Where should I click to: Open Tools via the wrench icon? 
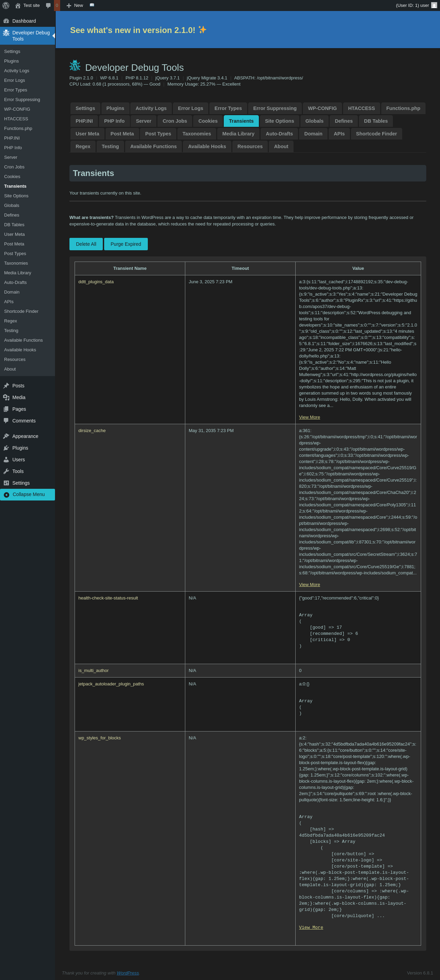6,471
